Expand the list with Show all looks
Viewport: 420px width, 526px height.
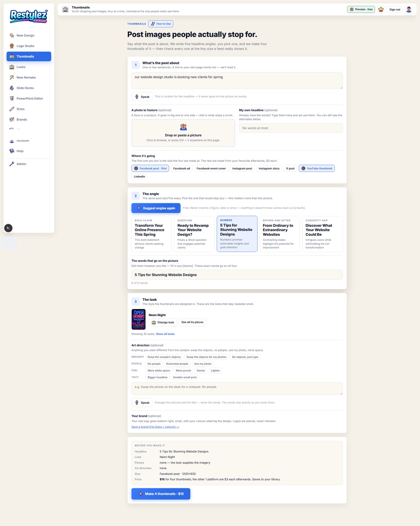(x=165, y=334)
